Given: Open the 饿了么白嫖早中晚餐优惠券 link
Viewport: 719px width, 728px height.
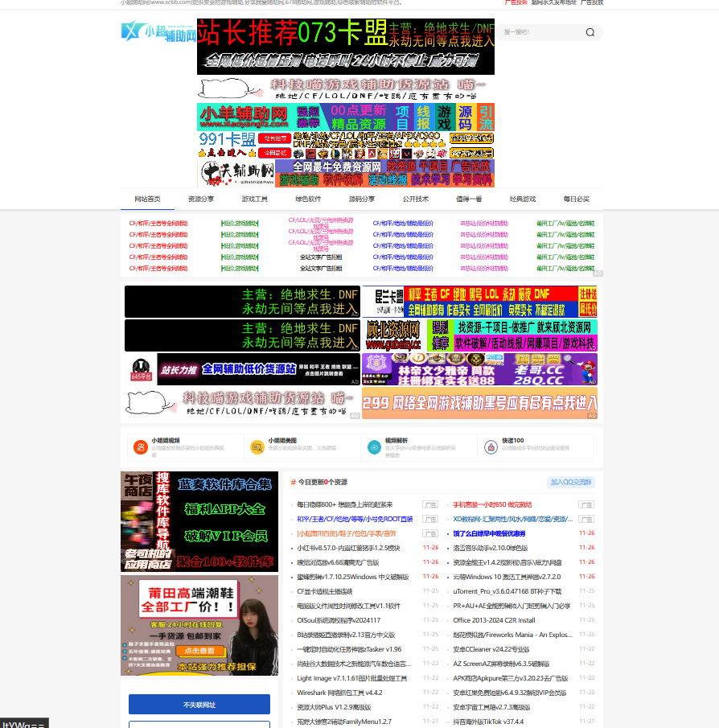Looking at the screenshot, I should click(x=489, y=533).
